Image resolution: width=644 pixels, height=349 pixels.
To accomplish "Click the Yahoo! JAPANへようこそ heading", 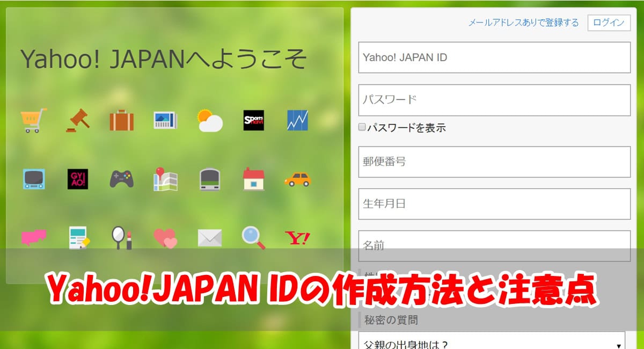I will [164, 59].
